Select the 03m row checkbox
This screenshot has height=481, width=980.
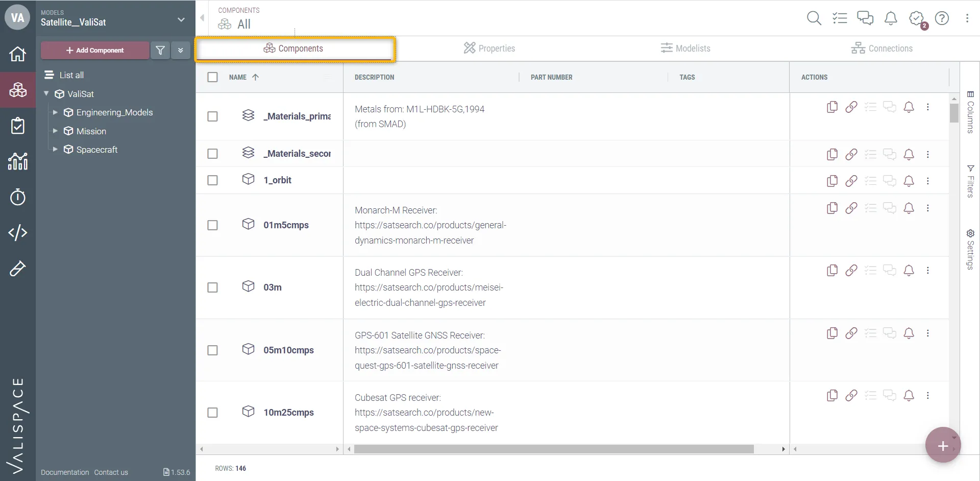tap(213, 287)
